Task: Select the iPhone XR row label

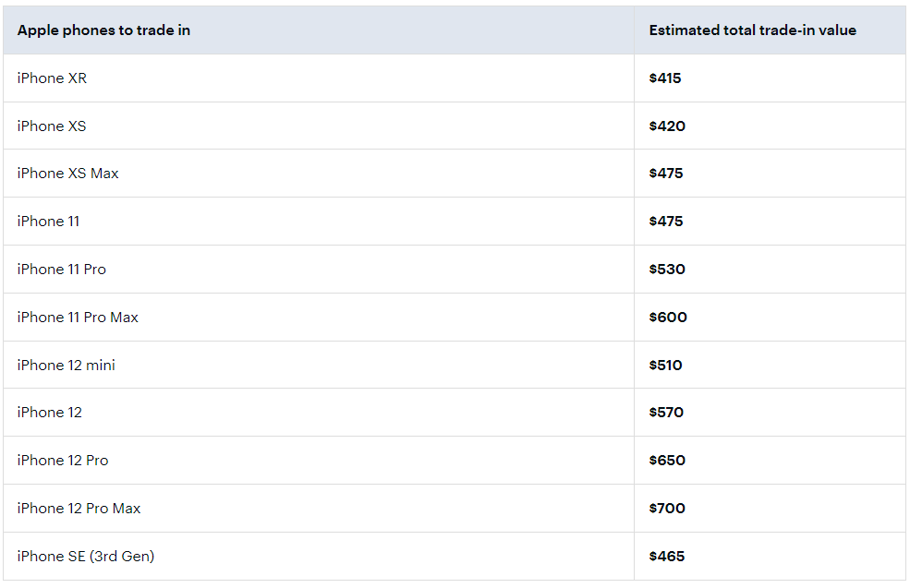Action: (x=53, y=78)
